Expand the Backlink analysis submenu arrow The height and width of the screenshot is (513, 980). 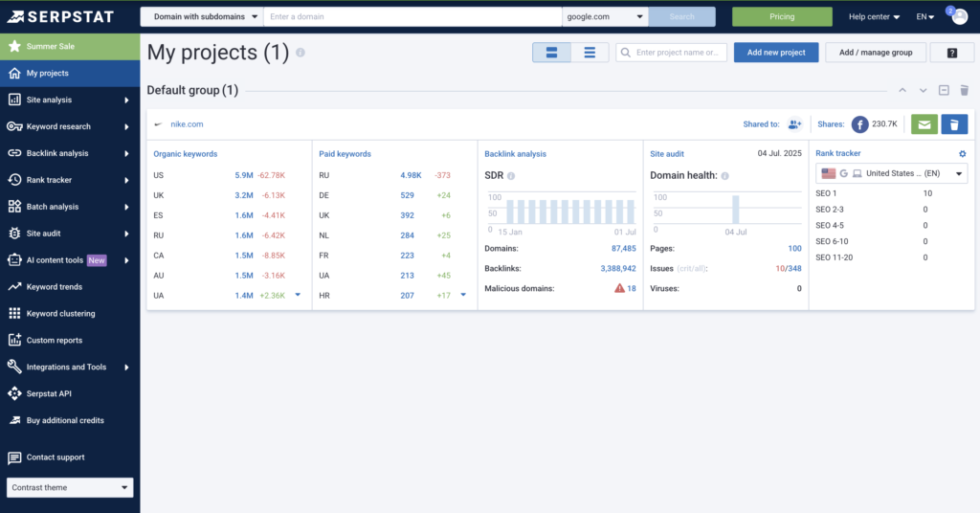pos(127,154)
